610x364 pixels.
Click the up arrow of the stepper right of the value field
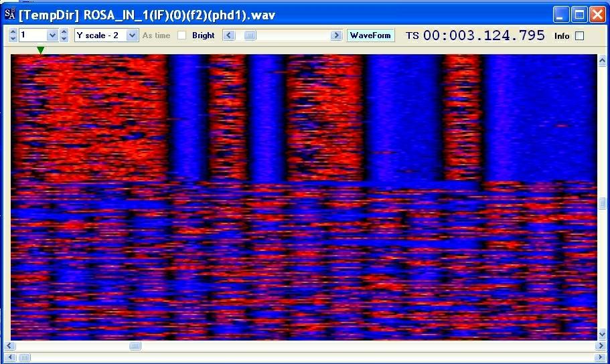coord(64,32)
